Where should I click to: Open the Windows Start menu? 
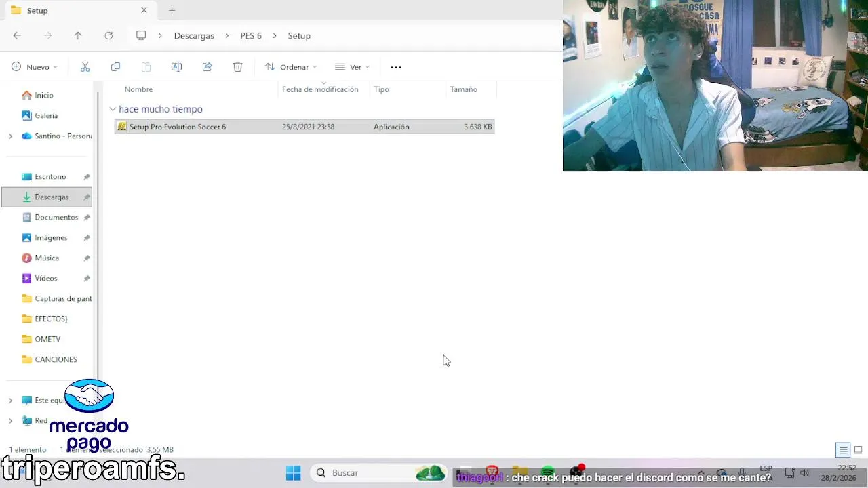[293, 473]
